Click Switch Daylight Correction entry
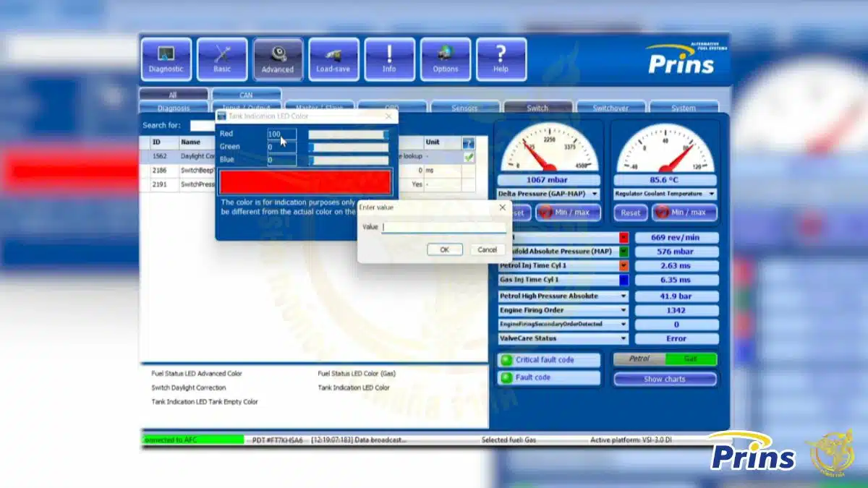868x488 pixels. coord(189,388)
